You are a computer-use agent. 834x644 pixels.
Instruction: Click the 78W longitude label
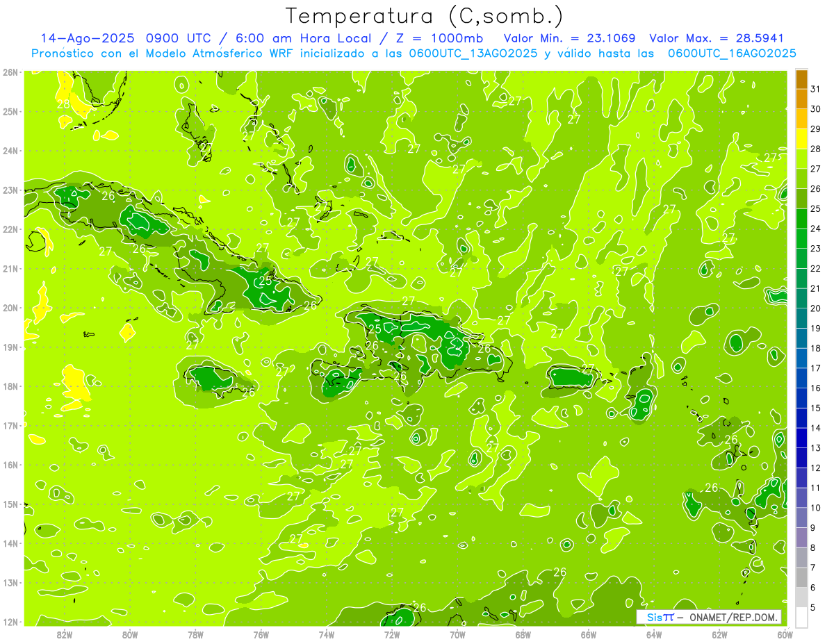195,634
